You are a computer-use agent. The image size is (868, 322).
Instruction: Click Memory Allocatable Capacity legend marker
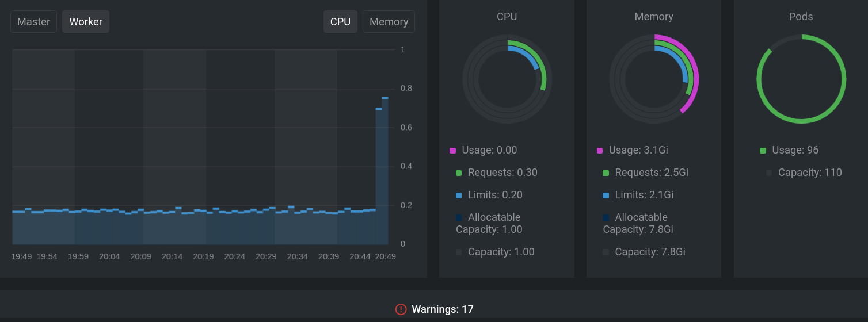pyautogui.click(x=606, y=217)
